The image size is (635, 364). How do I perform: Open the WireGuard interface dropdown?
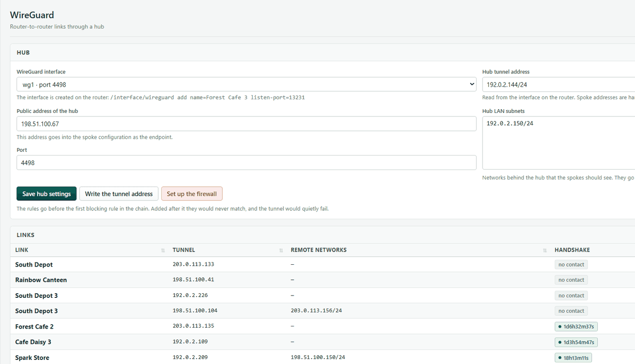point(246,84)
